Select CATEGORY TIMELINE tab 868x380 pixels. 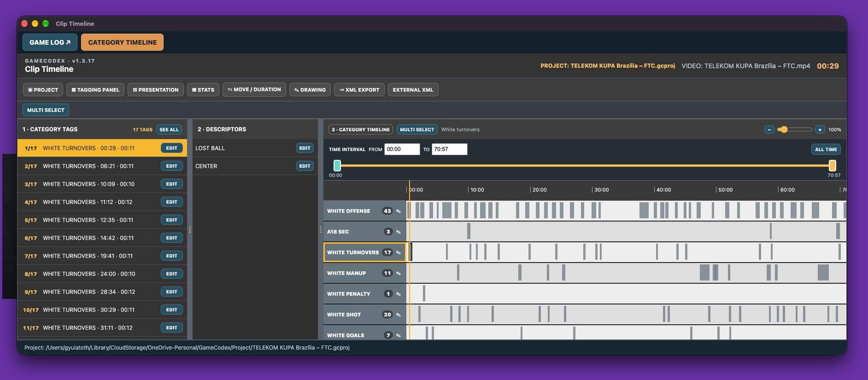(123, 42)
